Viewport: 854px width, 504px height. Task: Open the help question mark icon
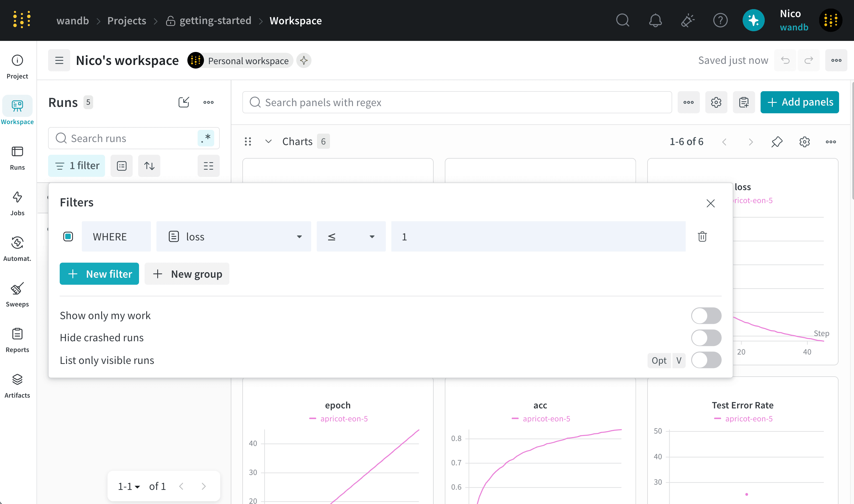click(720, 20)
